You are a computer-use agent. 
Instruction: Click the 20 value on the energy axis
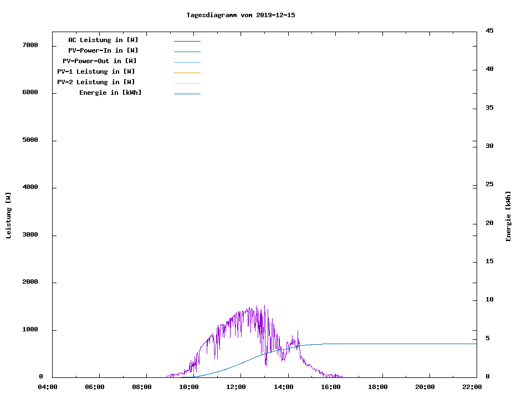(x=489, y=223)
